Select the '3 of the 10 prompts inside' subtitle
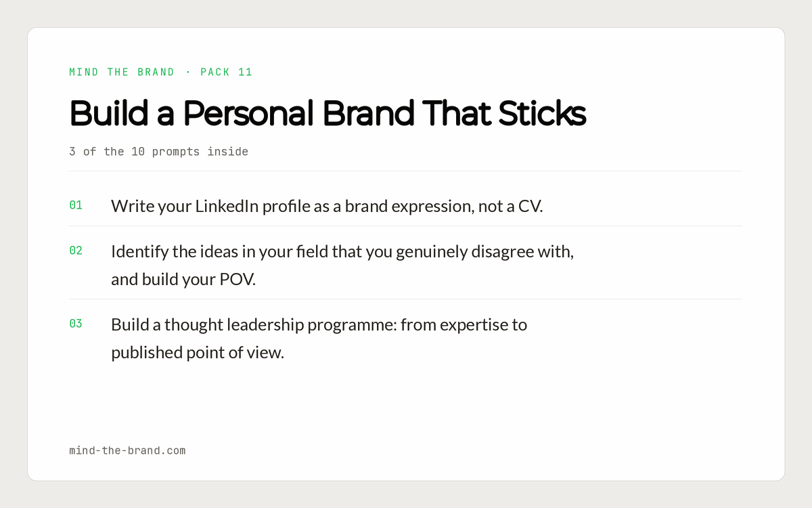 (x=158, y=152)
